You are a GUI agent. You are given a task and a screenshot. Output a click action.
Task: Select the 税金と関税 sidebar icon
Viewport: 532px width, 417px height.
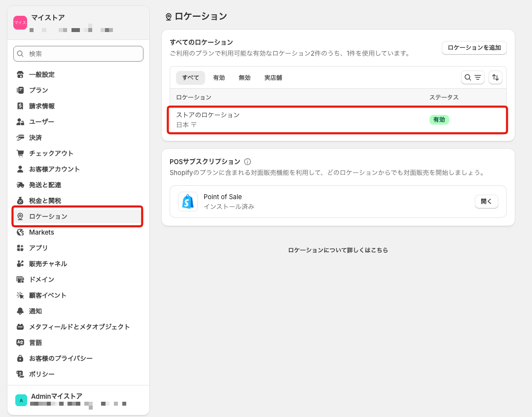tap(20, 200)
